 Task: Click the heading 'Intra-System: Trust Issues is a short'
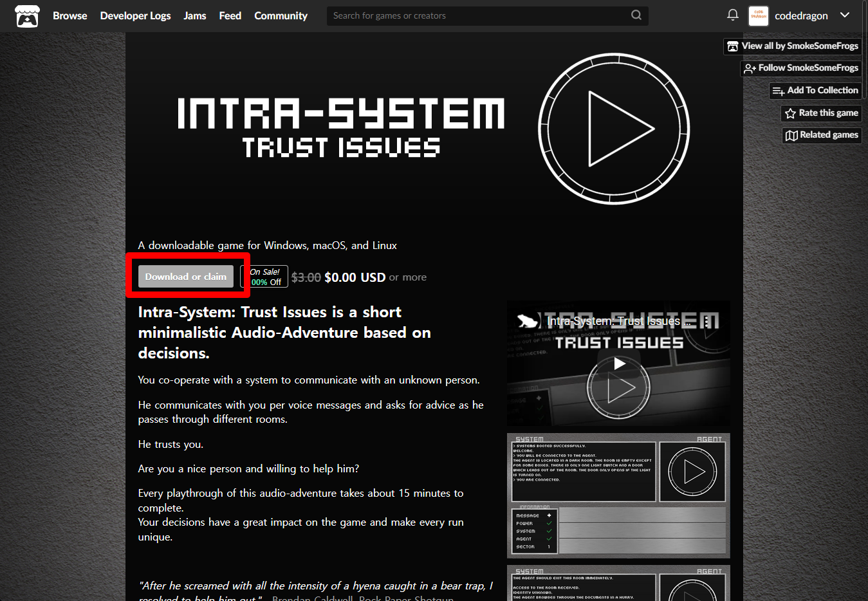[x=270, y=312]
